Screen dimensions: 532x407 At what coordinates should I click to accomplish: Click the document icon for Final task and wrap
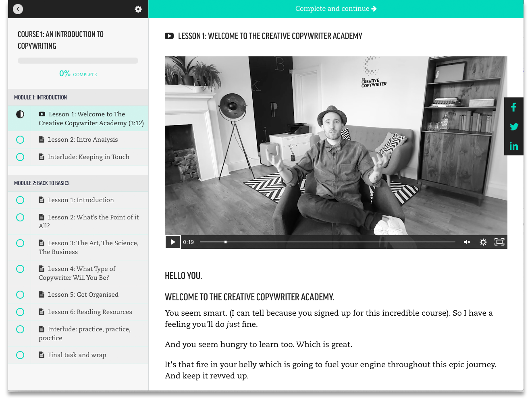point(42,355)
